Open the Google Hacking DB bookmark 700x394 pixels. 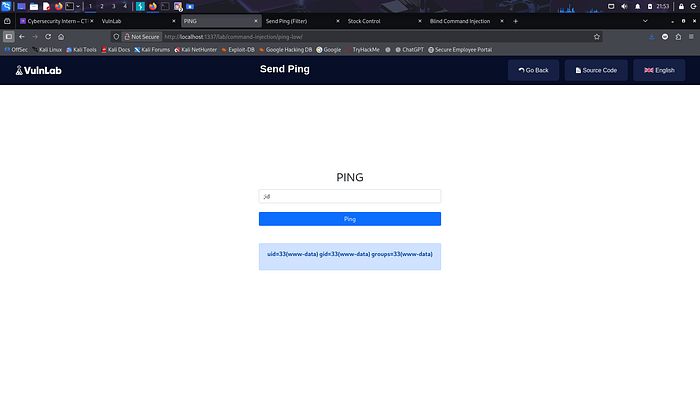click(286, 50)
